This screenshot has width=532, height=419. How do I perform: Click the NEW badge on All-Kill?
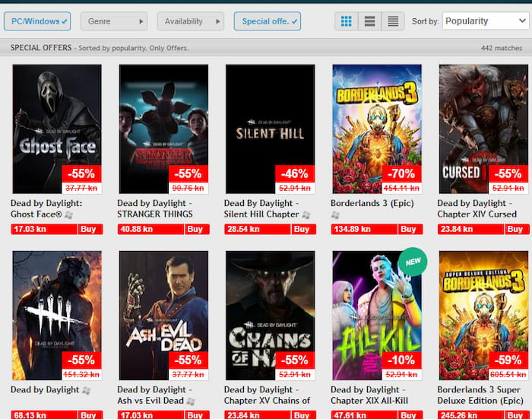click(413, 262)
